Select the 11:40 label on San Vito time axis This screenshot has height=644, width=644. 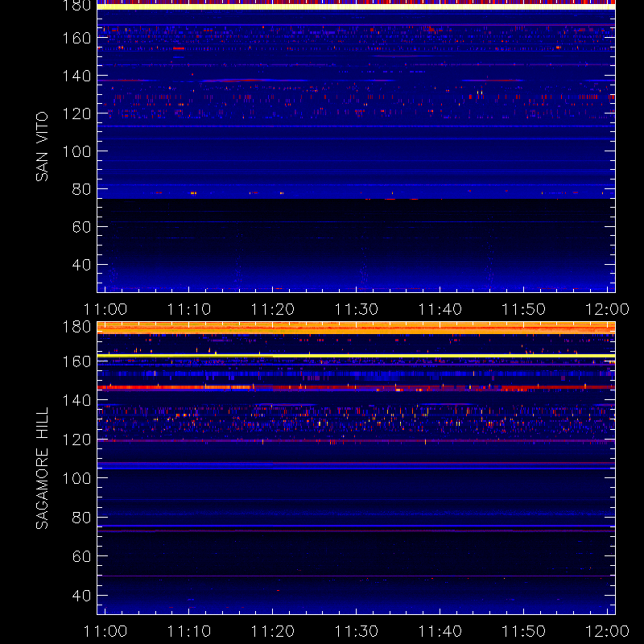coord(440,309)
